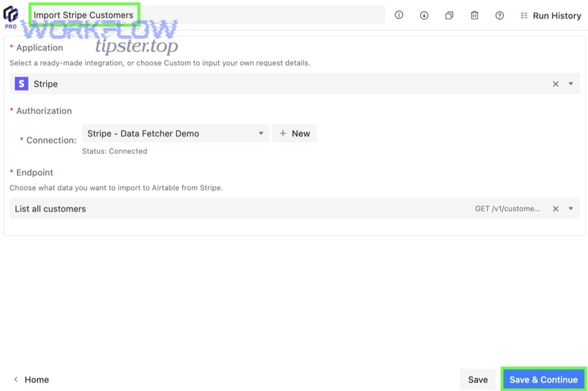Duplicate the workflow using the copy icon
The image size is (588, 391).
(x=449, y=15)
